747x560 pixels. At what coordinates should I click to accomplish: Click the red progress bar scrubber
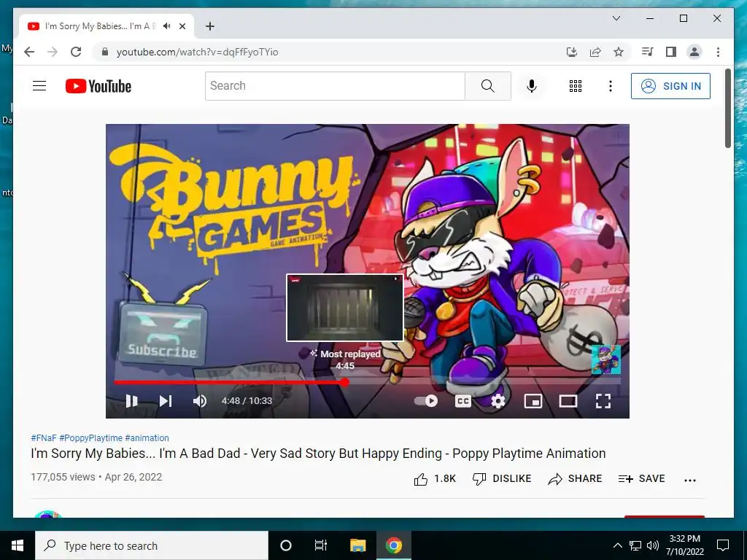(x=344, y=382)
